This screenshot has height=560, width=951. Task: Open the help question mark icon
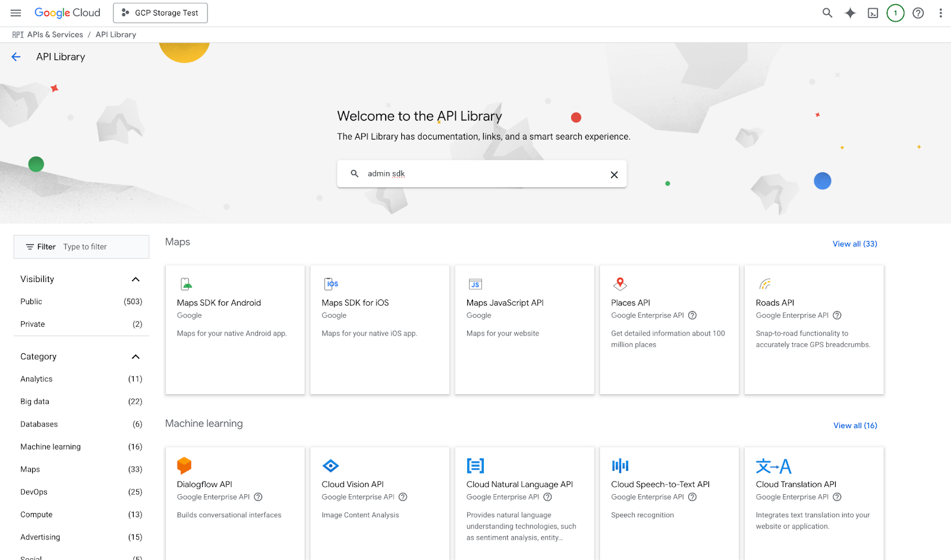[918, 13]
